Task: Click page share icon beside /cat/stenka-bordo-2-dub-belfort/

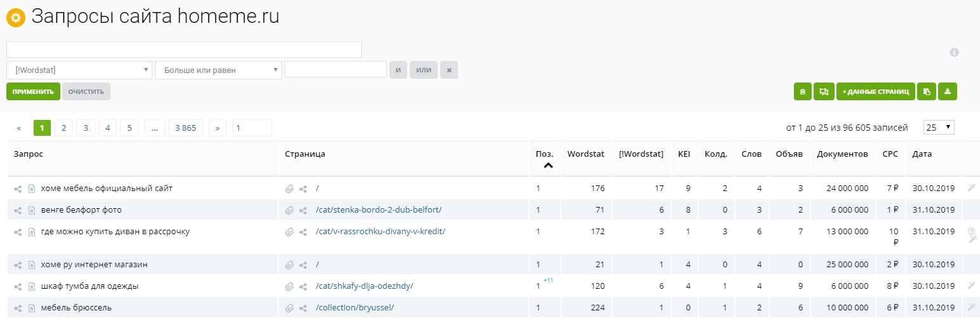Action: pyautogui.click(x=304, y=210)
